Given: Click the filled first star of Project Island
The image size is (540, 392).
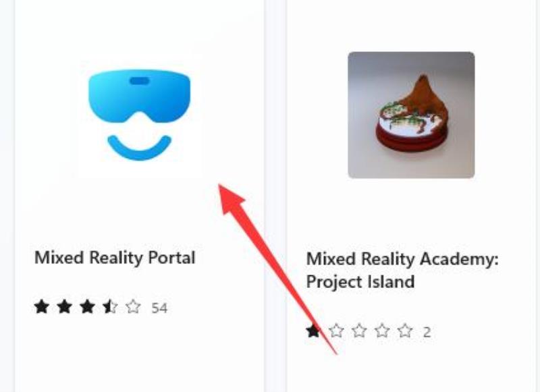Looking at the screenshot, I should coord(313,331).
